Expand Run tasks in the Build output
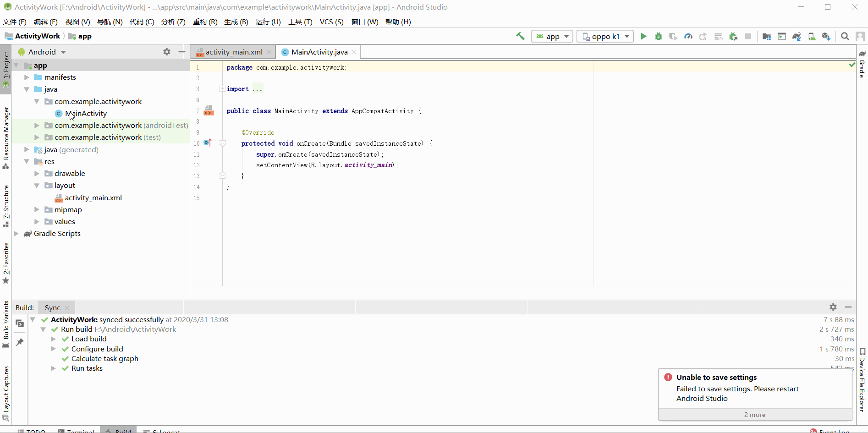 coord(53,368)
